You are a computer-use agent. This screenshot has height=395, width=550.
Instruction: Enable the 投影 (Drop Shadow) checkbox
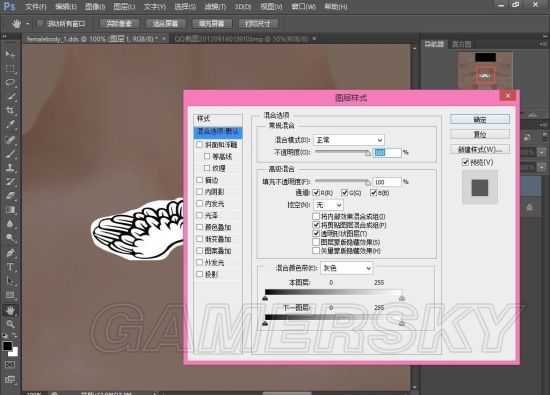coord(200,274)
